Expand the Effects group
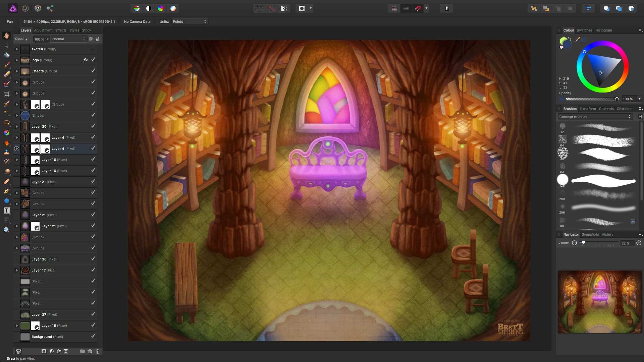Viewport: 644px width, 362px height. point(17,71)
